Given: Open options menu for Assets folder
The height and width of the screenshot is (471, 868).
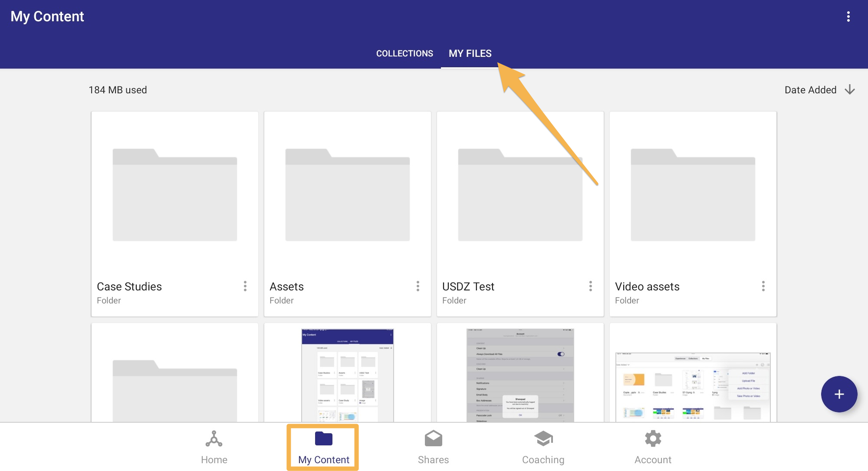Looking at the screenshot, I should click(418, 286).
